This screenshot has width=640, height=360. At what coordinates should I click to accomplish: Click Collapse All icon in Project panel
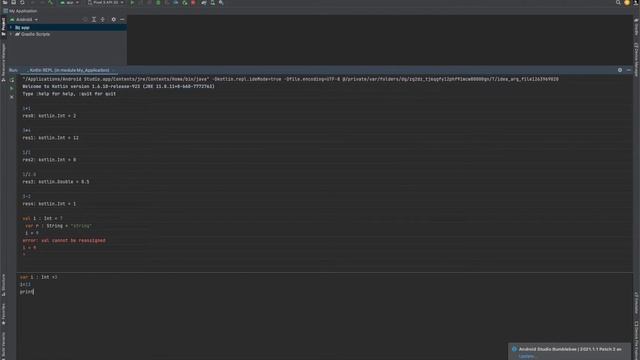click(102, 20)
